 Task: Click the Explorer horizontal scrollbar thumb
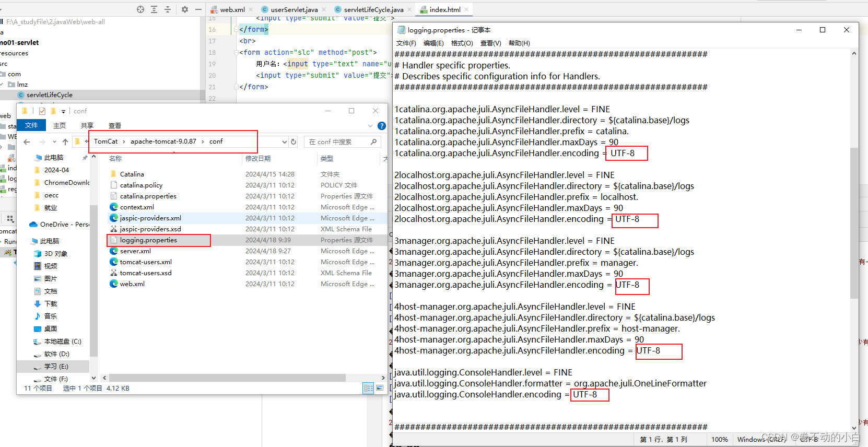(x=227, y=378)
